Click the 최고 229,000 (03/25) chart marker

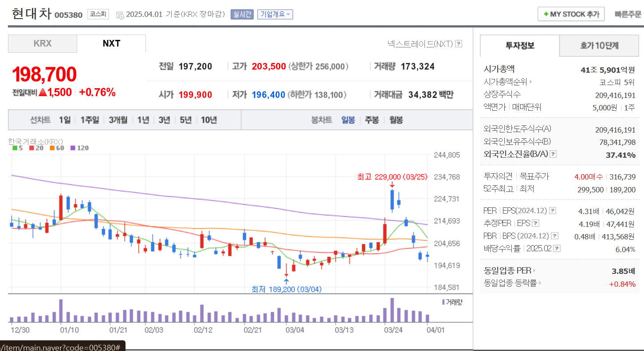click(x=392, y=177)
